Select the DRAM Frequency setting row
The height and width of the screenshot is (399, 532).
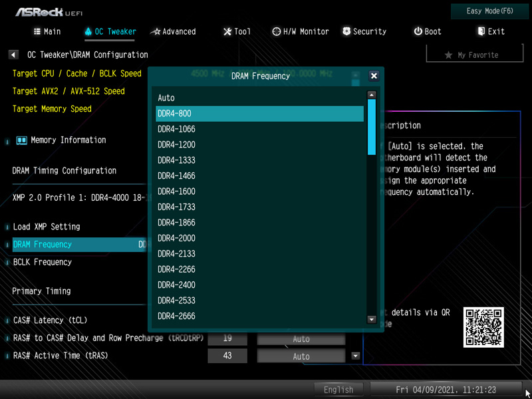[x=80, y=245]
